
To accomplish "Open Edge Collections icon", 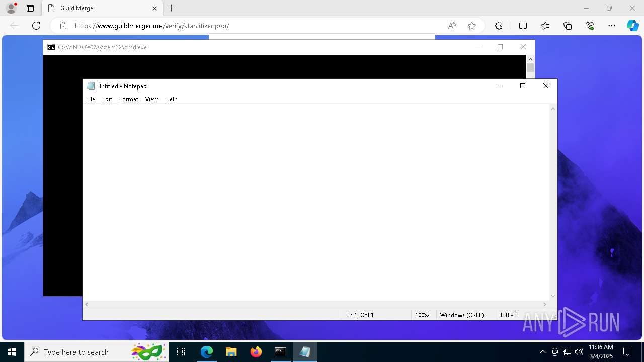I will tap(568, 26).
